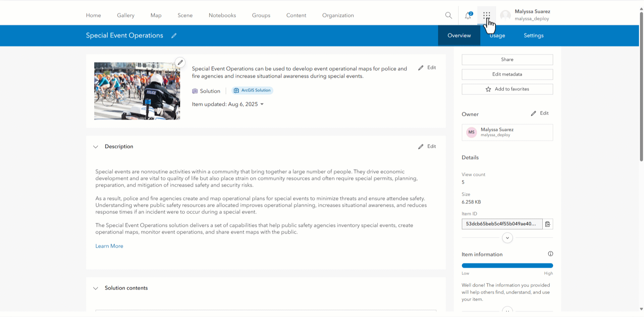Click the Share button
Image resolution: width=644 pixels, height=317 pixels.
(507, 60)
